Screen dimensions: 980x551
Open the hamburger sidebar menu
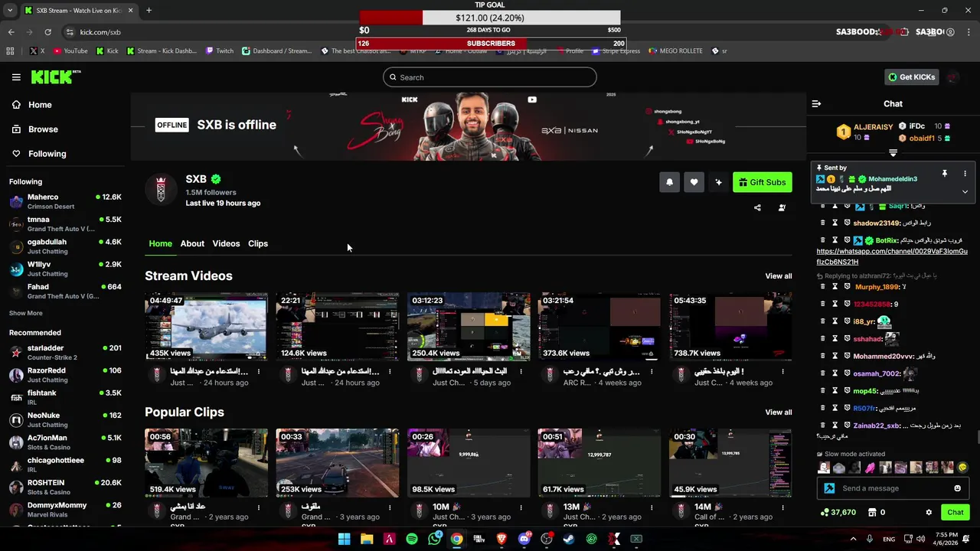16,77
